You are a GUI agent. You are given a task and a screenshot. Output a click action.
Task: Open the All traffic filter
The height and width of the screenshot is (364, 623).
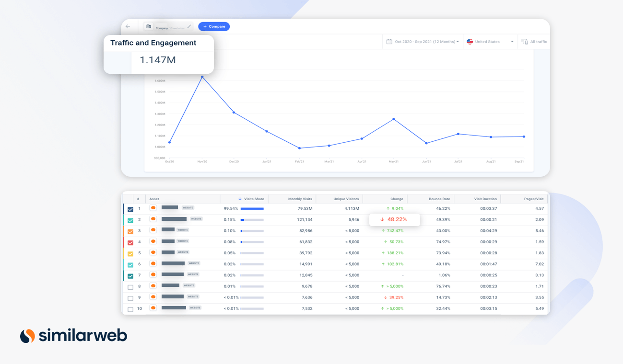click(534, 42)
